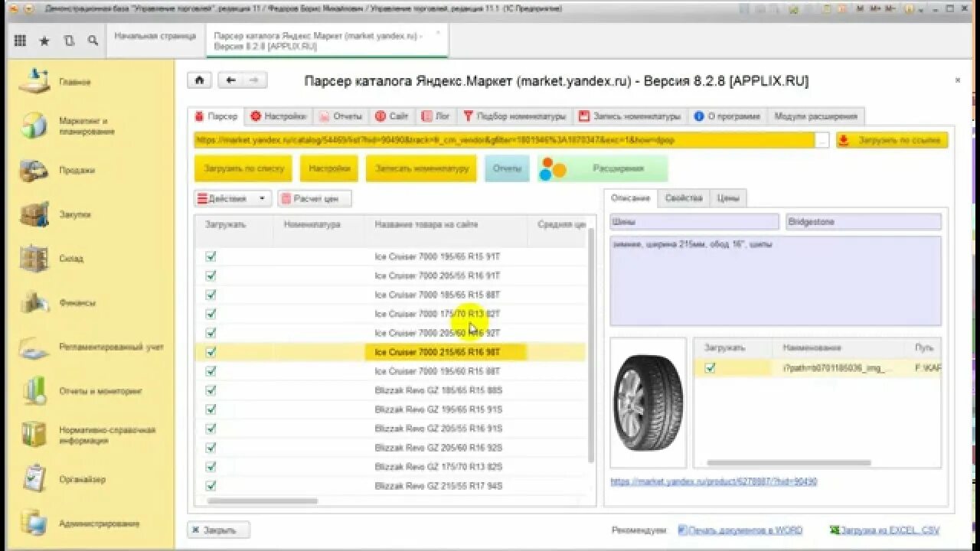The width and height of the screenshot is (980, 551).
Task: Uncheck Ice Cruiser 7000 215/65 R16 98T
Action: click(211, 352)
